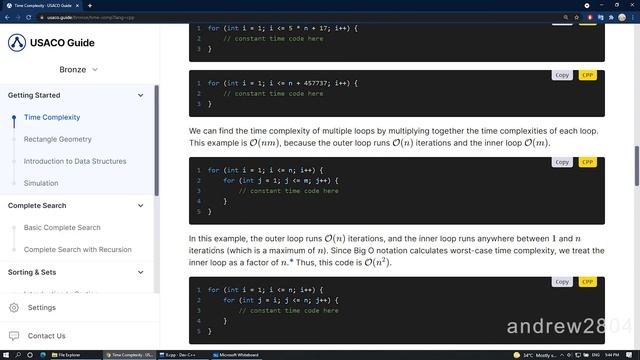Click the red extension icon in toolbar

(x=590, y=18)
